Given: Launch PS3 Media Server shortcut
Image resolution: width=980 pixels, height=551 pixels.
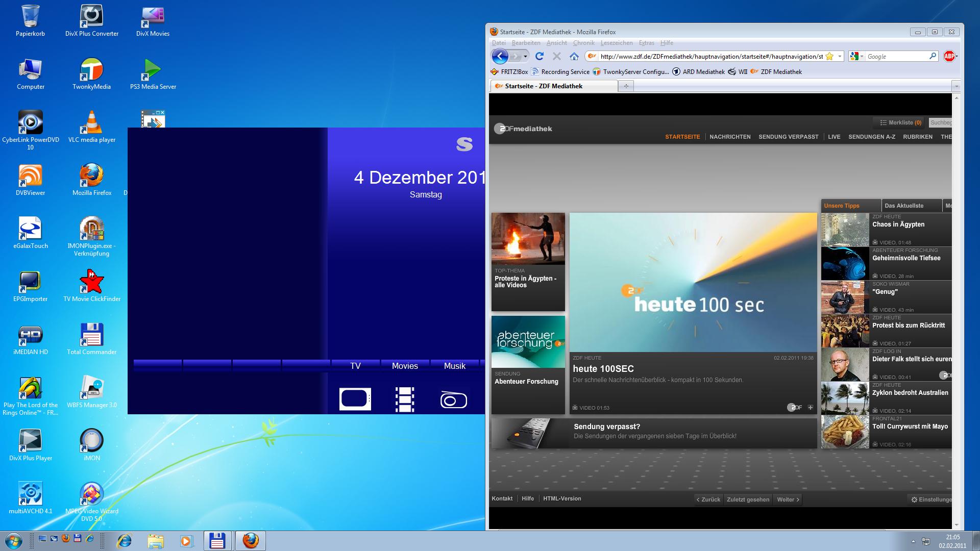Looking at the screenshot, I should [153, 74].
